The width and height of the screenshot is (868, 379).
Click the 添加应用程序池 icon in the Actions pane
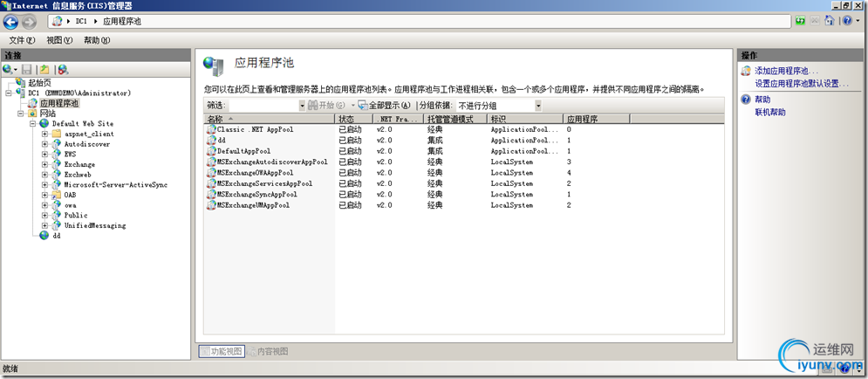point(746,71)
